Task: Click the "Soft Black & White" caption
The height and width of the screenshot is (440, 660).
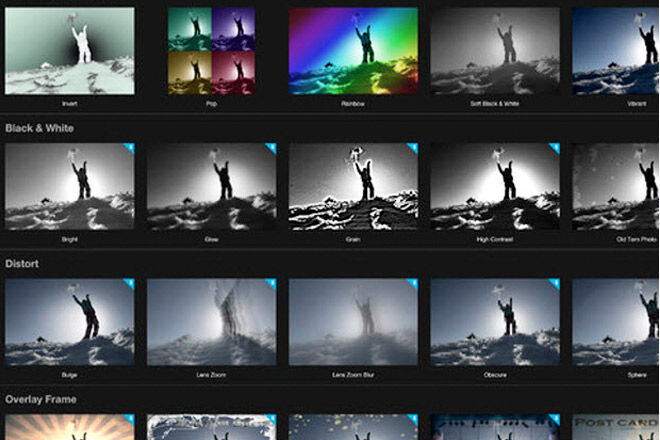Action: pos(495,104)
